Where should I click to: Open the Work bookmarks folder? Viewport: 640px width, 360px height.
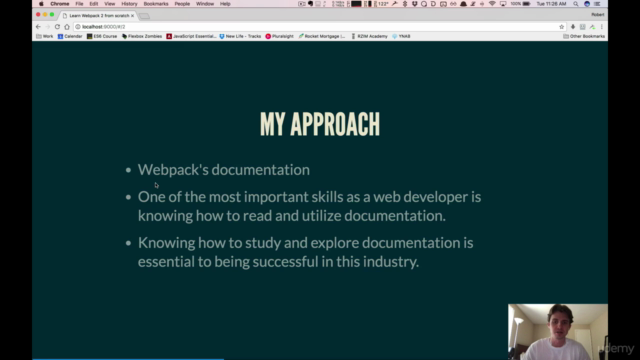coord(45,36)
